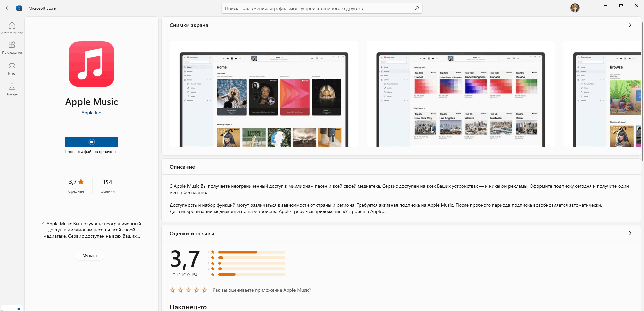This screenshot has width=644, height=311.
Task: Click the Apple Music app title
Action: click(92, 102)
